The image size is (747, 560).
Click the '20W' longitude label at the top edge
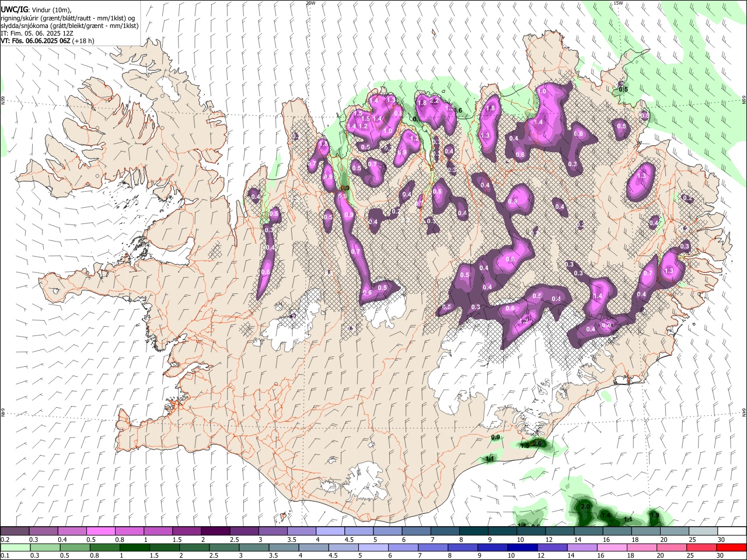[310, 3]
